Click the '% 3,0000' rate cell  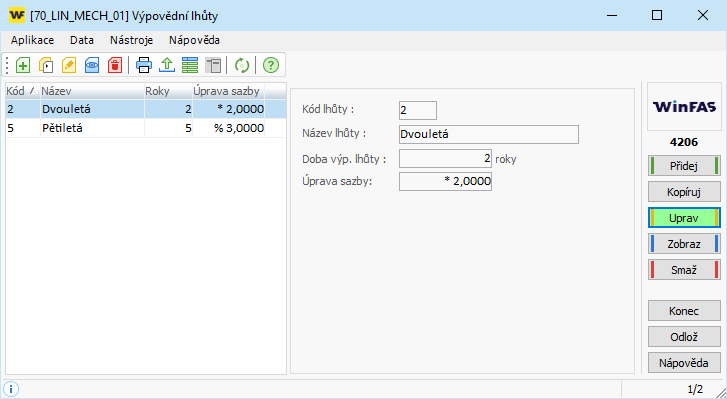(x=229, y=128)
